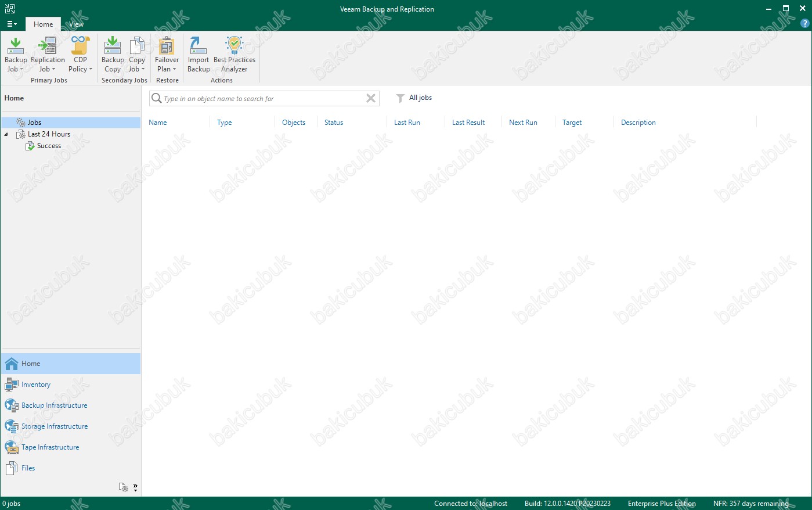812x510 pixels.
Task: Click the application icon in title bar
Action: tap(10, 9)
